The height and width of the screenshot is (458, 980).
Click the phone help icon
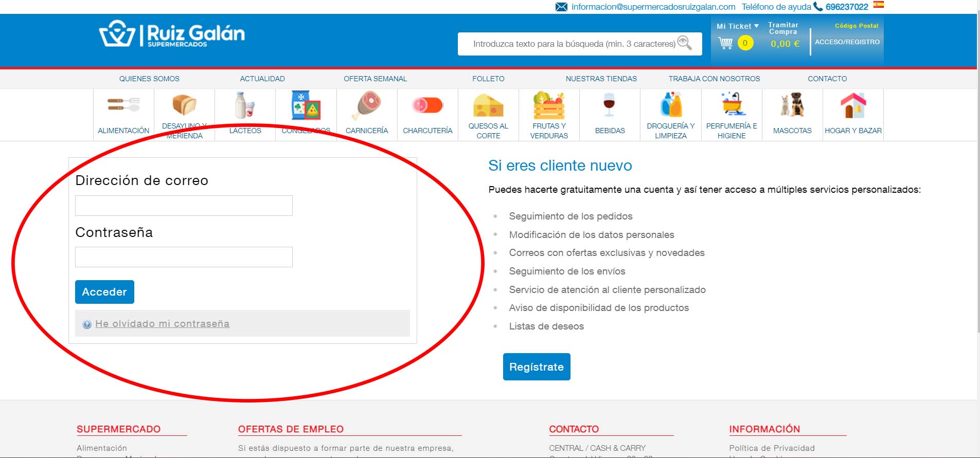click(818, 7)
